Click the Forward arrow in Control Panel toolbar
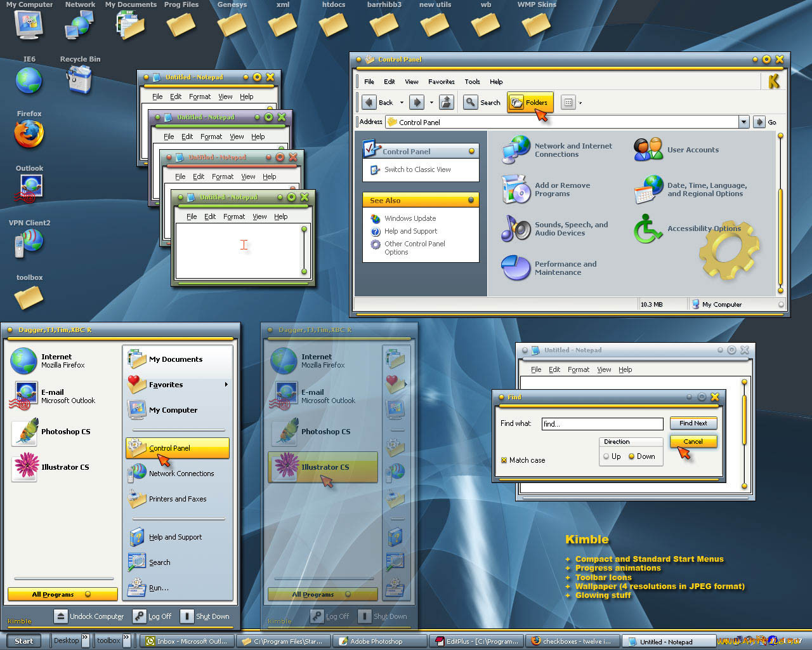Screen dimensions: 812x650 click(416, 102)
